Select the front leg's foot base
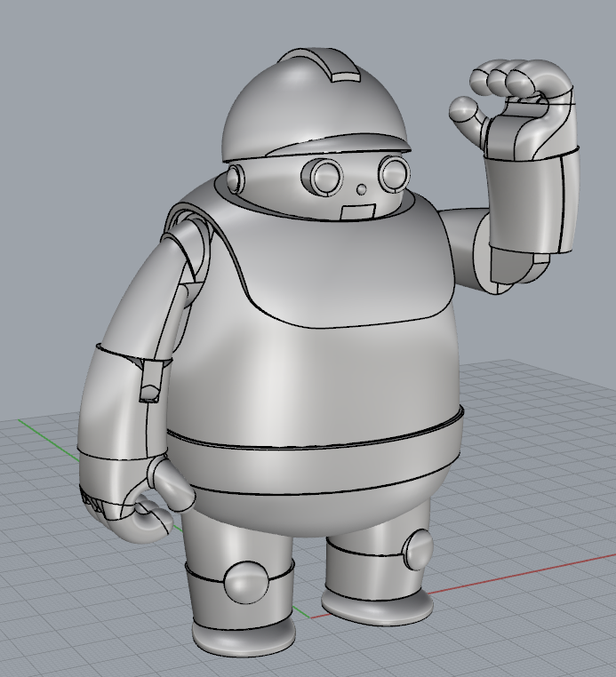Image resolution: width=616 pixels, height=677 pixels. click(244, 639)
